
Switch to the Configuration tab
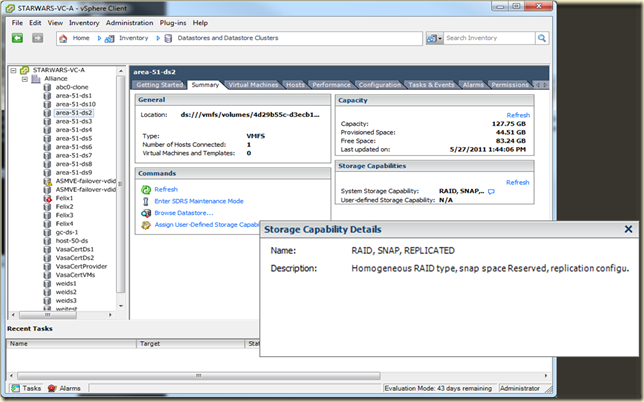pos(380,85)
